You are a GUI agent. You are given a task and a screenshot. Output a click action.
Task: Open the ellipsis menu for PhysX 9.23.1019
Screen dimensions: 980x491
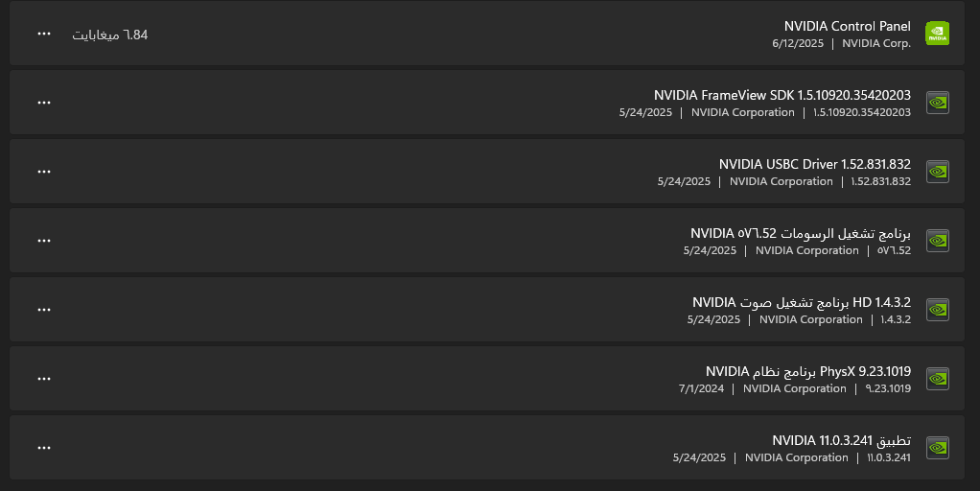coord(44,379)
